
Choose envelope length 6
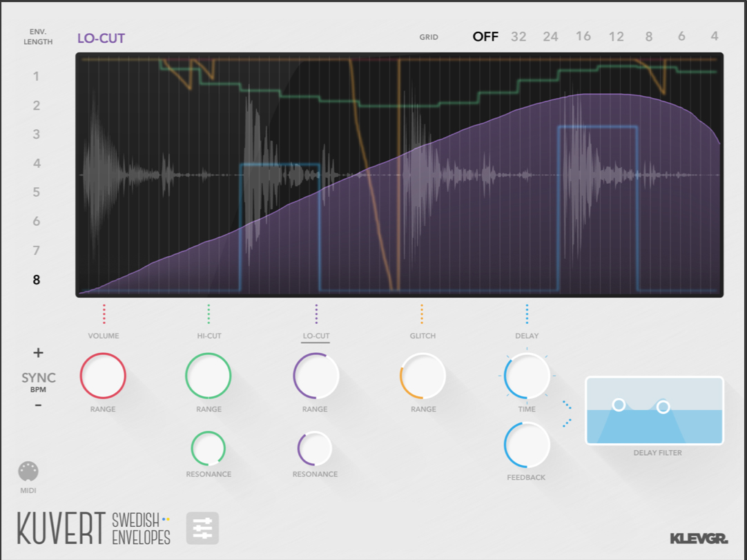click(x=36, y=222)
